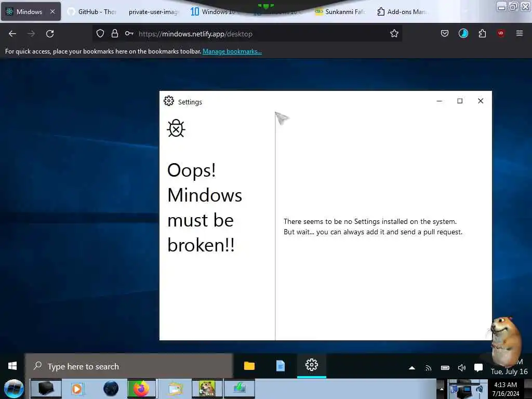Click the Mindows volume speaker icon

(462, 368)
